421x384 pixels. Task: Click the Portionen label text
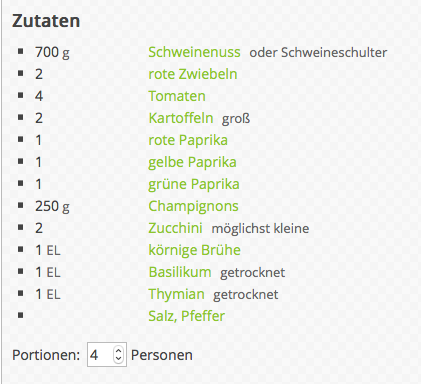[x=46, y=355]
